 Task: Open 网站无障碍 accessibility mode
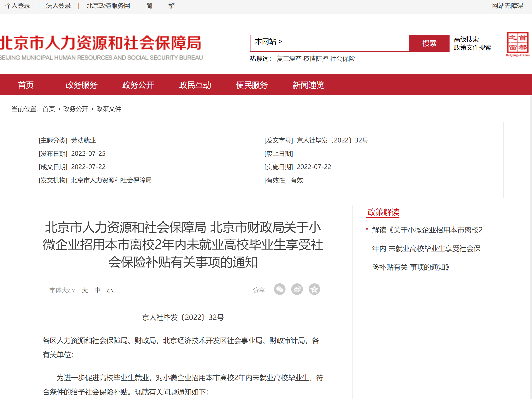[507, 6]
